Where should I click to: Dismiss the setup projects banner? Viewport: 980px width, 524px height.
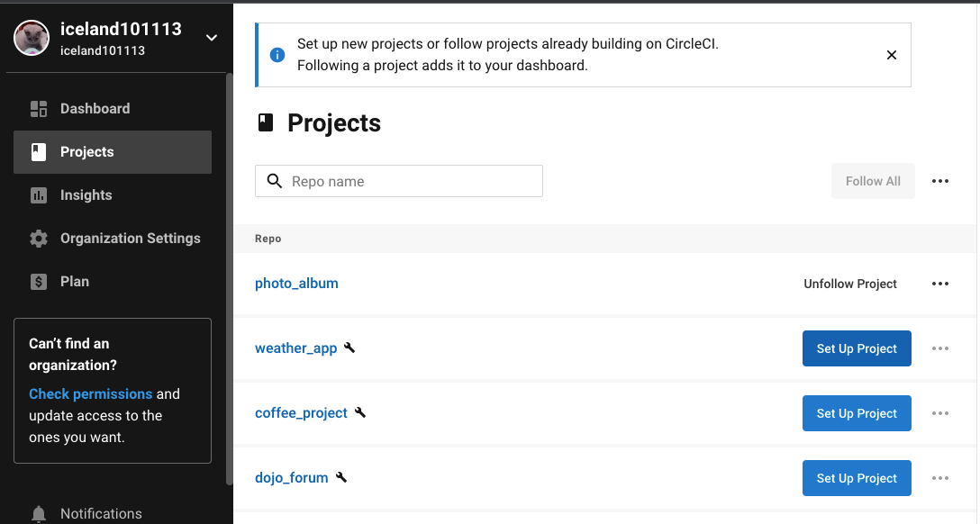(892, 55)
